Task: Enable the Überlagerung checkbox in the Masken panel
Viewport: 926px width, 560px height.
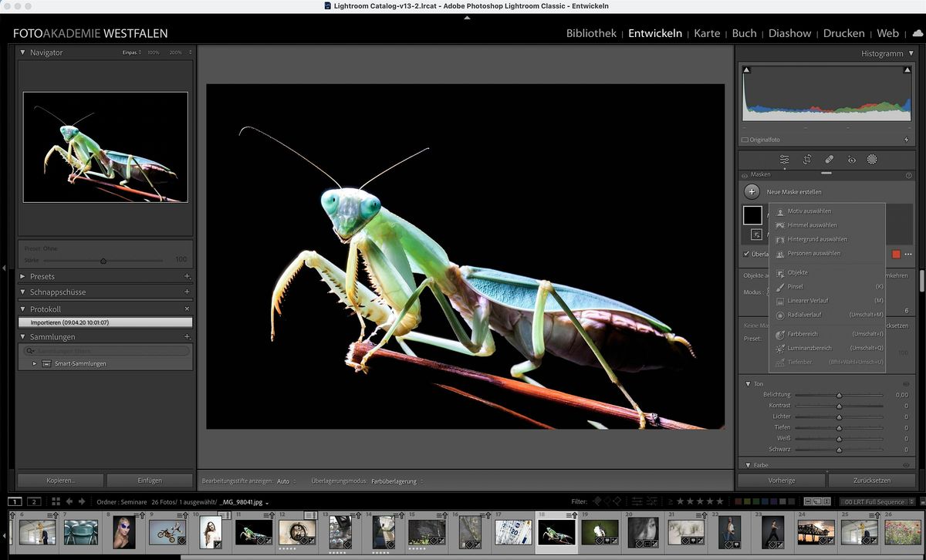Action: (747, 255)
